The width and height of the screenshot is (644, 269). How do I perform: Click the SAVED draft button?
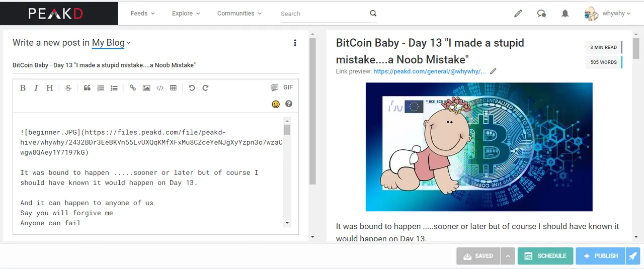tap(478, 256)
